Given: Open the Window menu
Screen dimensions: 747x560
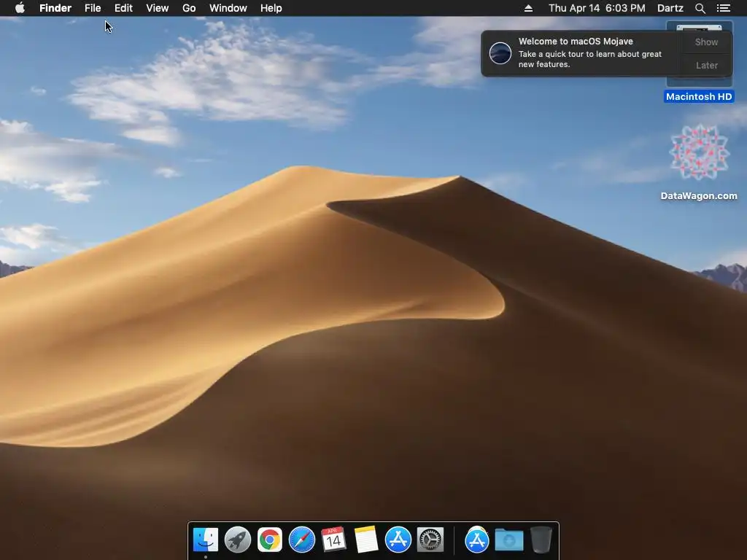Looking at the screenshot, I should 228,8.
